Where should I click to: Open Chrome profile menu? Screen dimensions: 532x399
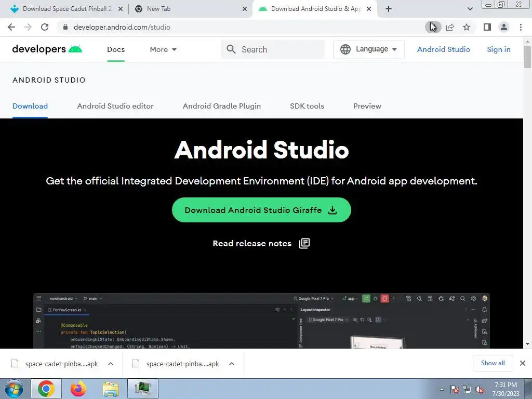pos(504,27)
